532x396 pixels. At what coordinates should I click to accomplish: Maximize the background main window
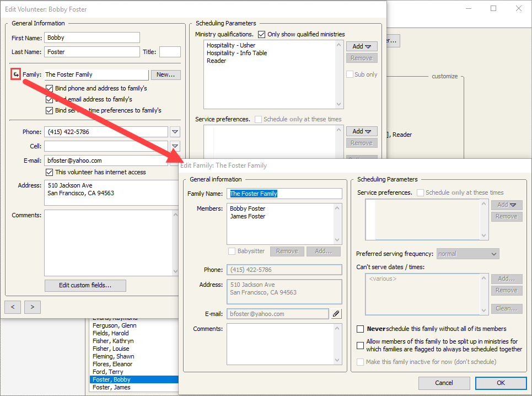point(493,8)
